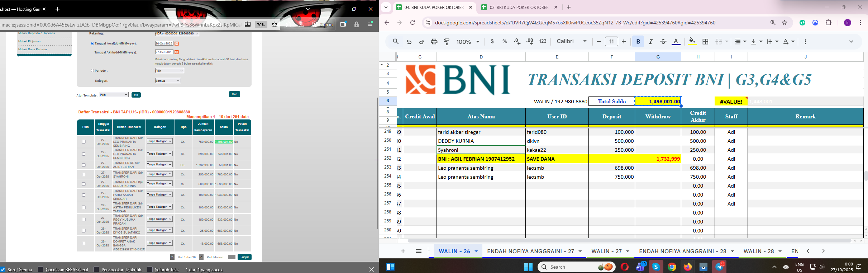Open Mutasi Dana Pensiun link
This screenshot has height=273, width=868.
click(x=33, y=49)
